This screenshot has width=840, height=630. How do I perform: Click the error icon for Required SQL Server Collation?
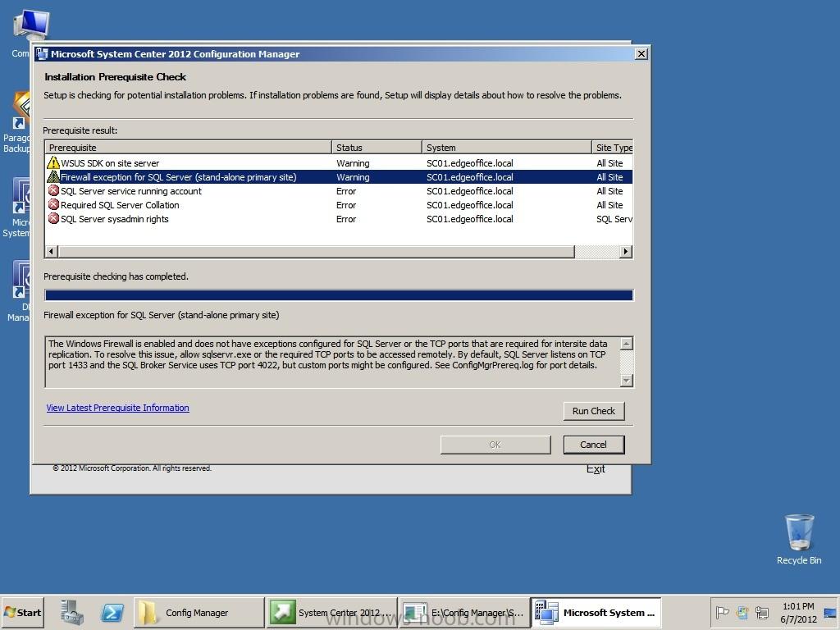(x=53, y=204)
